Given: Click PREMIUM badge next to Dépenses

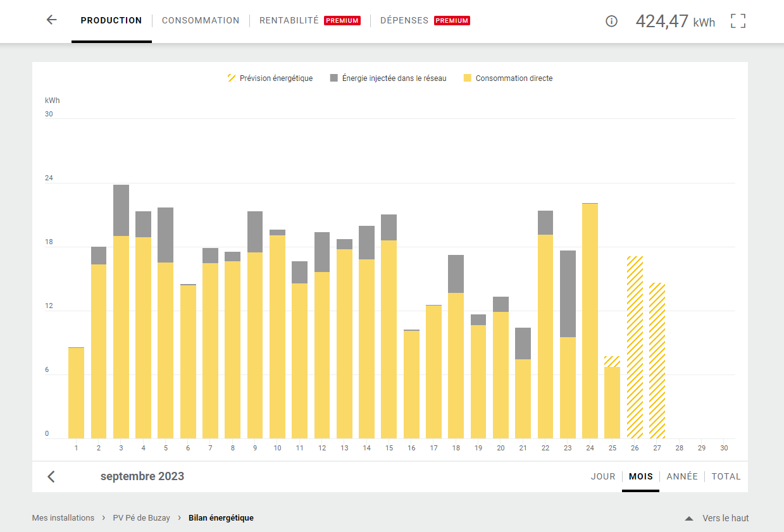Looking at the screenshot, I should (452, 21).
